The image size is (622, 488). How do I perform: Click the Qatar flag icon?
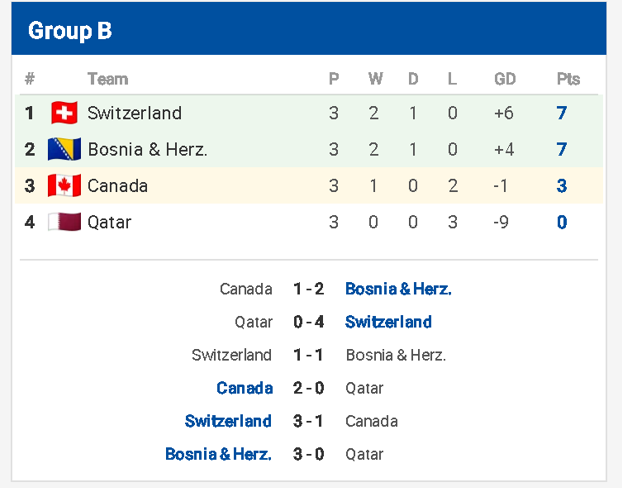[x=64, y=222]
